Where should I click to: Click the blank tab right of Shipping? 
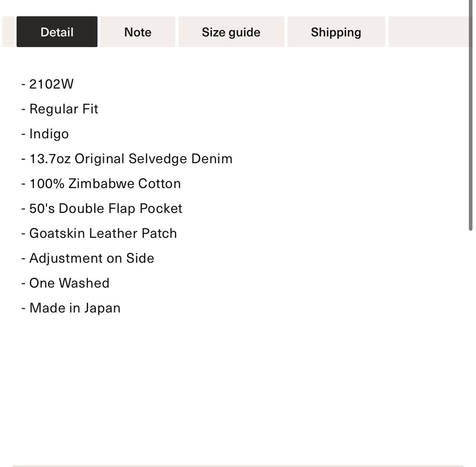coord(427,32)
